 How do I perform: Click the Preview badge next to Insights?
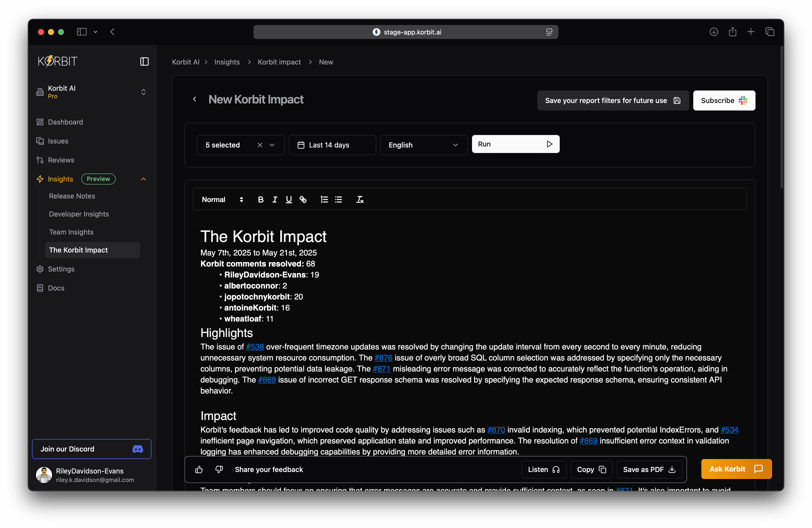(98, 179)
